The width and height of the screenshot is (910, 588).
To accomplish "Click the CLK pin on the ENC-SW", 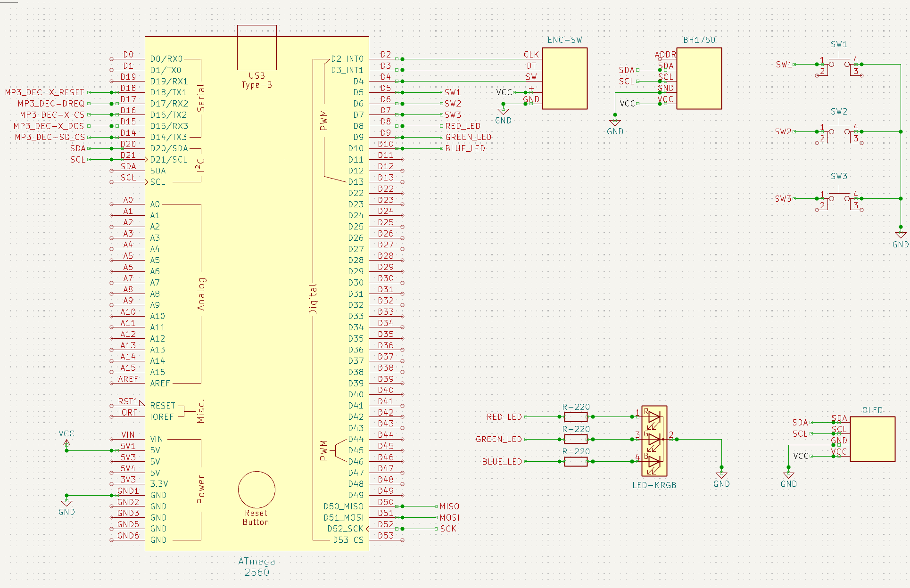I will pyautogui.click(x=531, y=55).
